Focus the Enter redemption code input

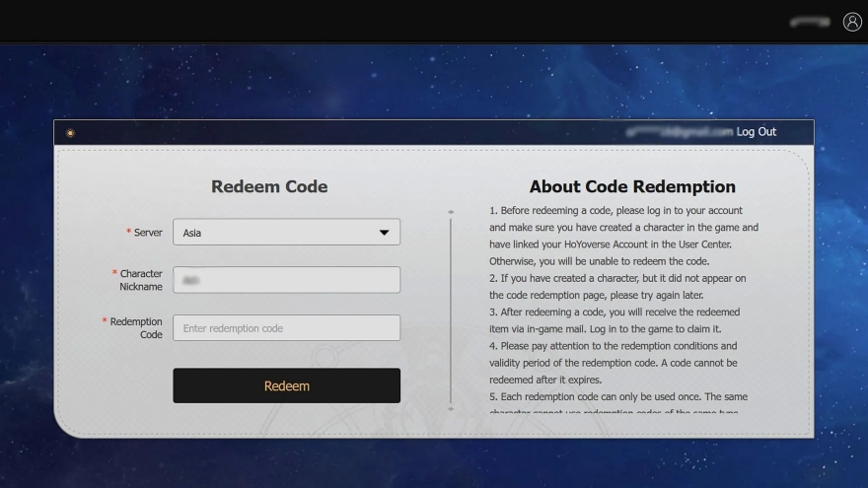(x=286, y=328)
